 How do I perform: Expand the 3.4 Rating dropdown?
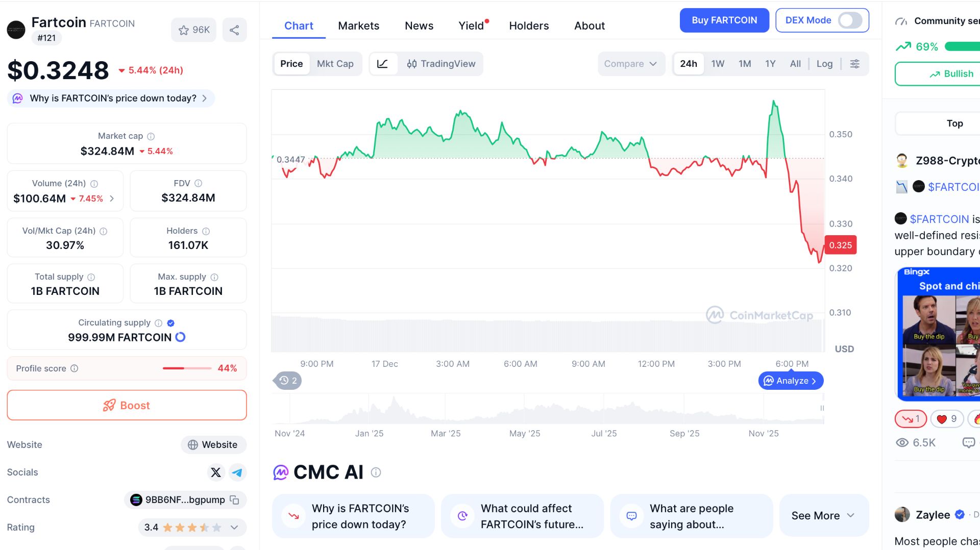tap(234, 528)
